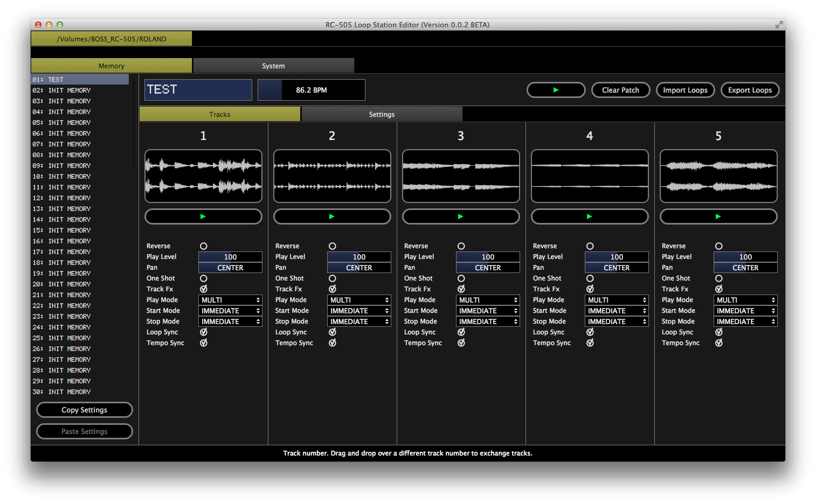
Task: Open Stop Mode dropdown on track 5
Action: (x=745, y=321)
